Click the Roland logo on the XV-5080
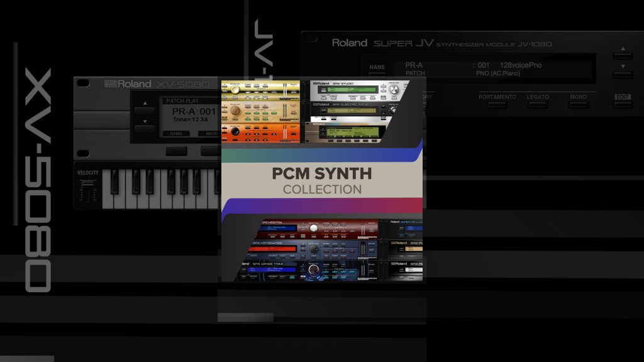 127,83
